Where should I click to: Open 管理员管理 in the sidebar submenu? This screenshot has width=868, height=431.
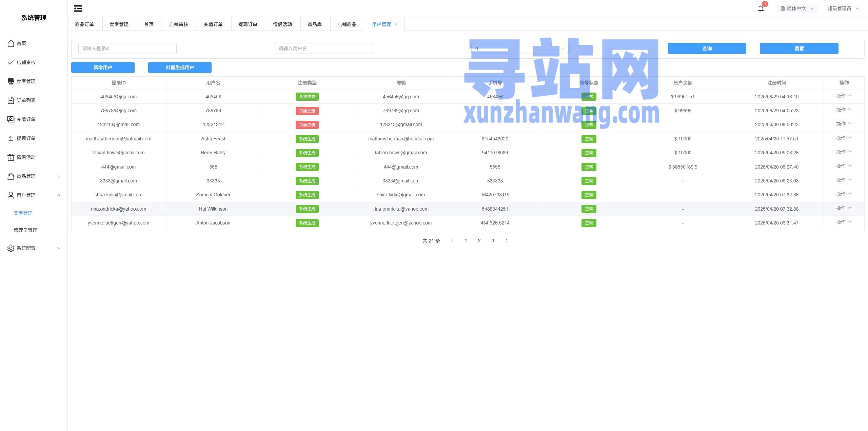[x=25, y=230]
